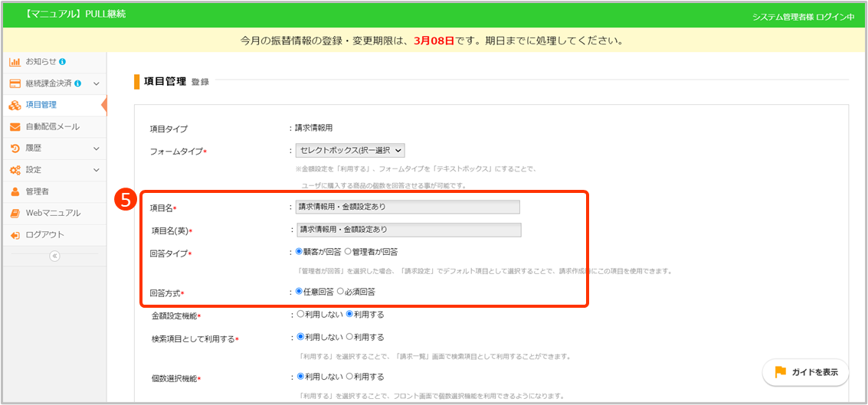This screenshot has height=405, width=868.
Task: Expand the 設定 menu chevron
Action: 97,169
